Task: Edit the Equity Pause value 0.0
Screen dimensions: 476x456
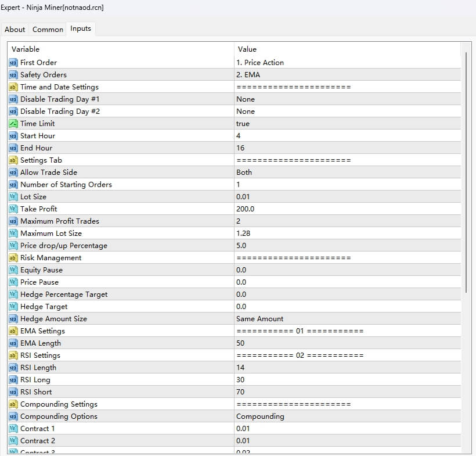Action: pyautogui.click(x=241, y=270)
